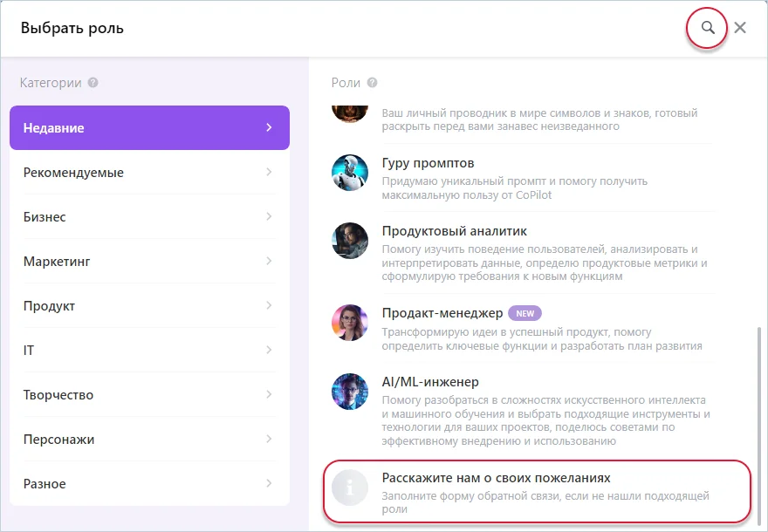
Task: Close the Выбрать роль dialog
Action: point(740,28)
